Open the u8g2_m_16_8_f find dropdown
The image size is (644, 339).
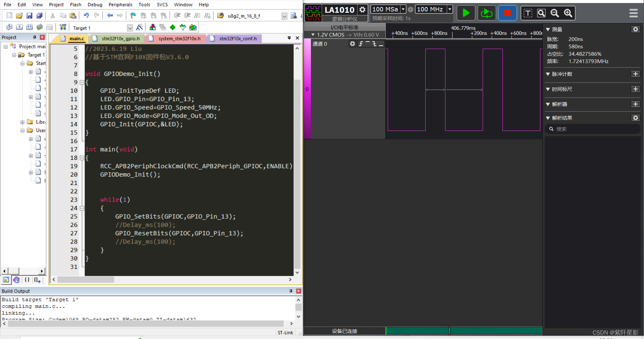point(284,16)
